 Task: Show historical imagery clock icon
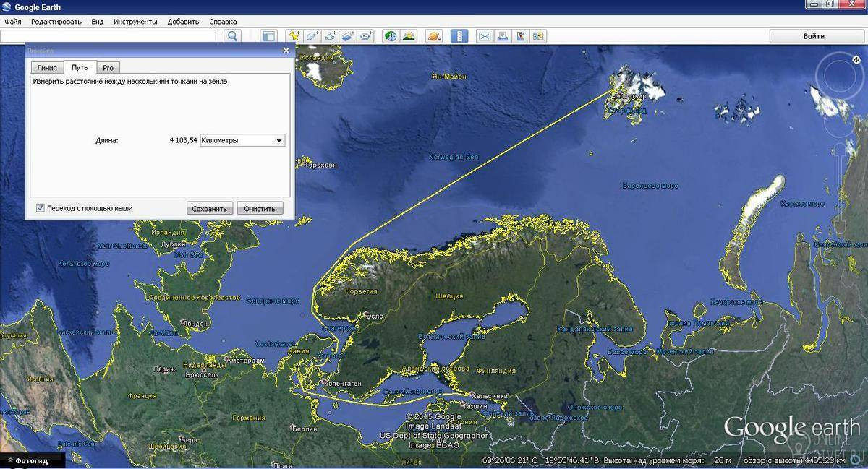pyautogui.click(x=391, y=36)
